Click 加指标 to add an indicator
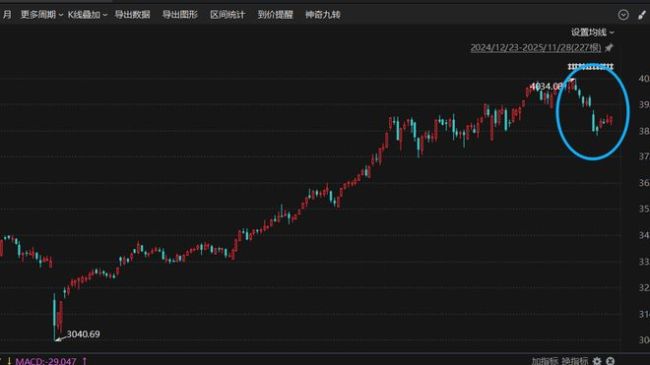The height and width of the screenshot is (365, 650). (545, 361)
